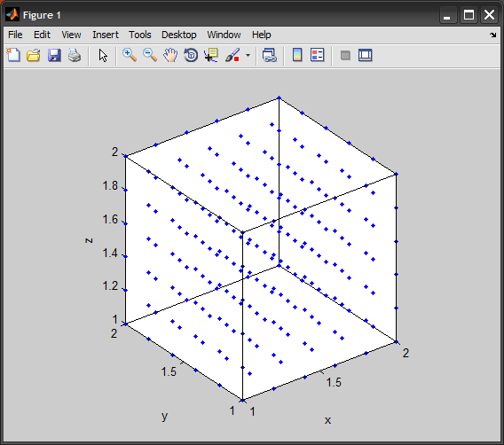504x445 pixels.
Task: Click the z-axis tick label 1.6
Action: click(110, 220)
